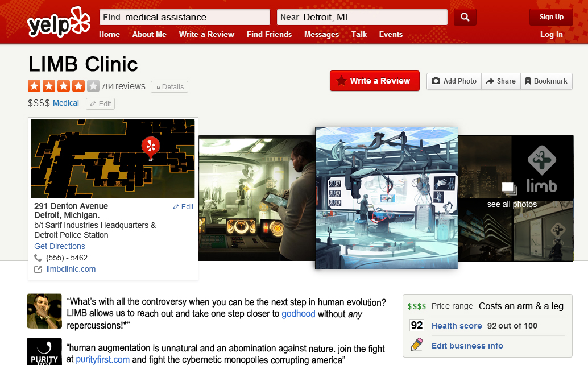
Task: Click the Edit business info link
Action: coord(467,346)
